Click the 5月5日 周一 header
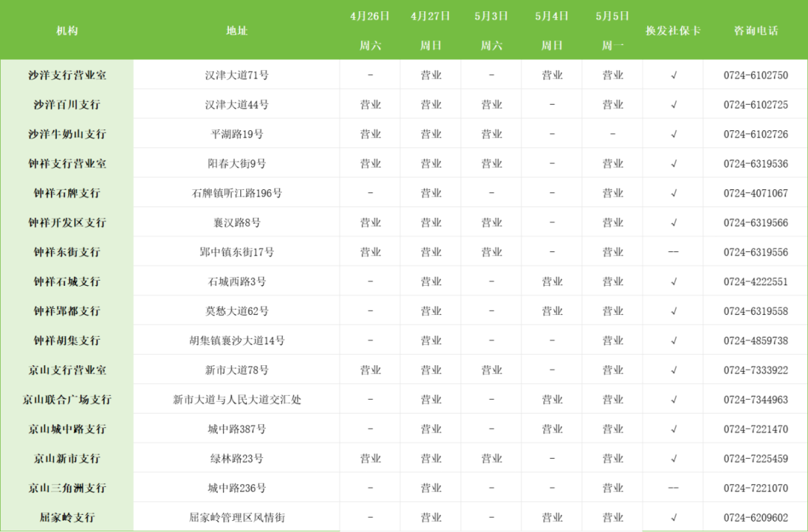Viewport: 808px width, 532px height. [613, 31]
